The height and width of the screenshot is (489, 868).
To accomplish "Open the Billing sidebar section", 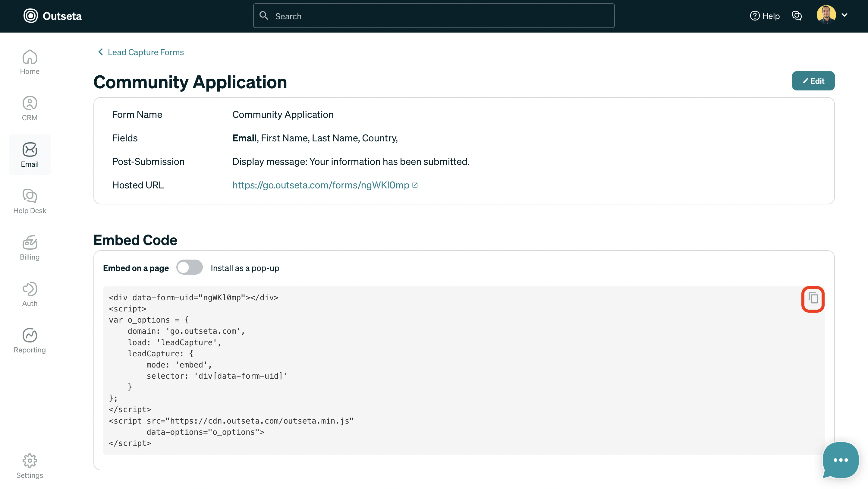I will click(x=30, y=248).
